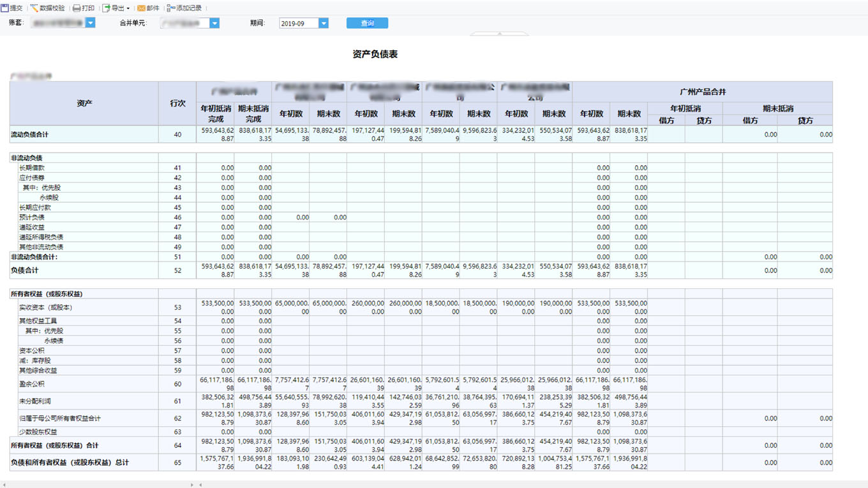Click the 提交 (submit) save icon

point(5,8)
